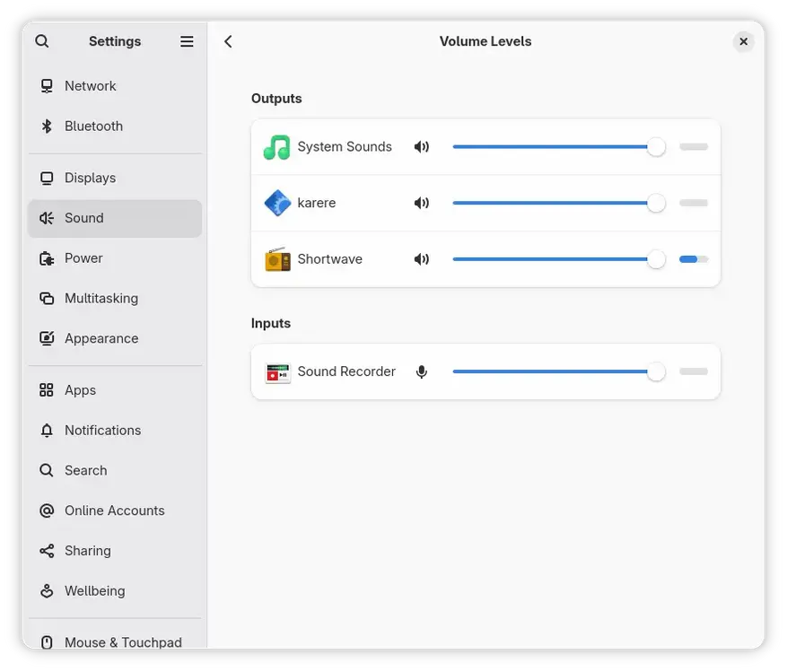Viewport: 787px width, 672px height.
Task: Mute Shortwave speaker icon
Action: 422,259
